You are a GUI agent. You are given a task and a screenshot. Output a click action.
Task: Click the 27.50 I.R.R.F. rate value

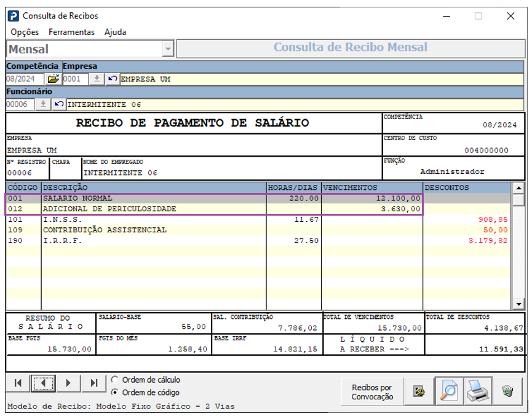point(306,240)
